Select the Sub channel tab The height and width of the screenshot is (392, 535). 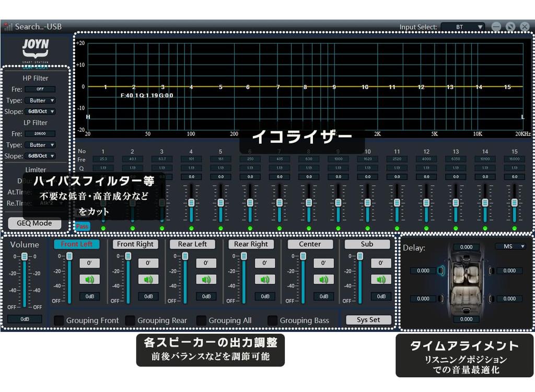(x=367, y=244)
